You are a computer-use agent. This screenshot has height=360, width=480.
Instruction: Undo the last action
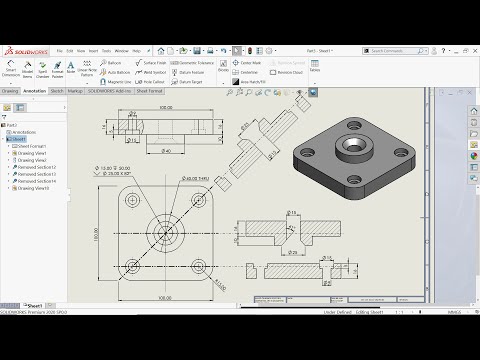click(223, 51)
